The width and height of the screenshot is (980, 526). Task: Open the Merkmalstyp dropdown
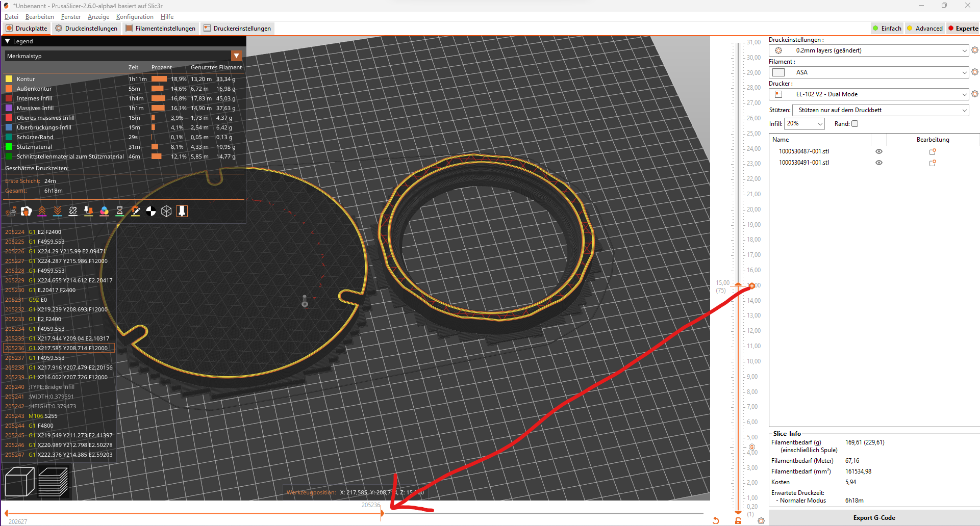pyautogui.click(x=236, y=56)
